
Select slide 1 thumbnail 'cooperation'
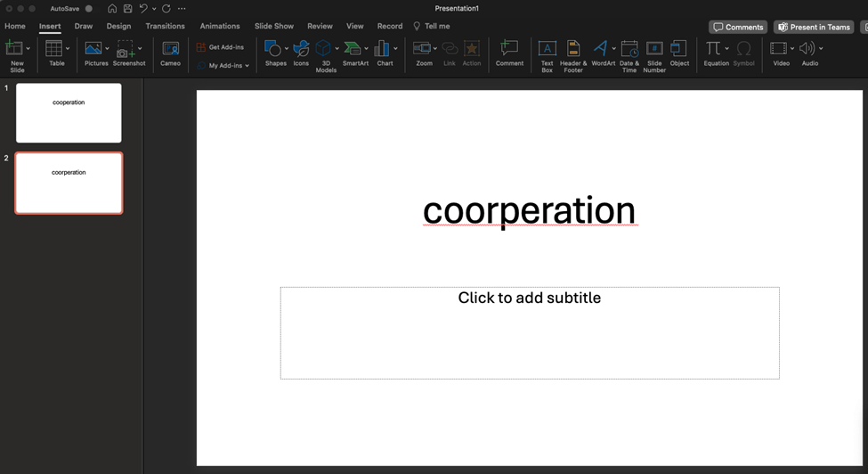(x=69, y=113)
